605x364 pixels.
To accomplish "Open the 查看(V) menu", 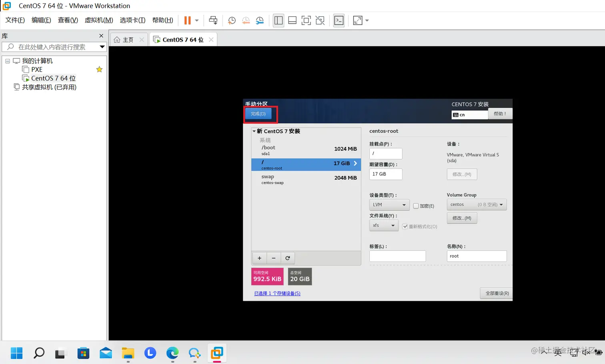I will [68, 20].
